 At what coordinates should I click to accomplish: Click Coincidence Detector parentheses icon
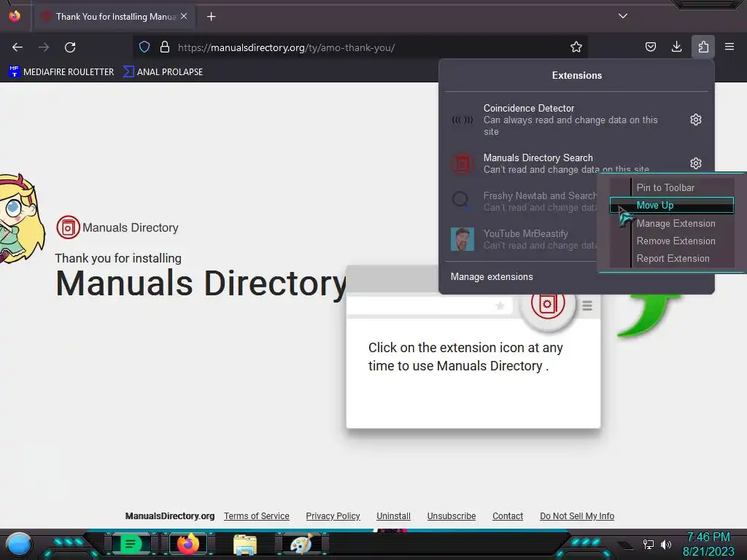tap(462, 120)
